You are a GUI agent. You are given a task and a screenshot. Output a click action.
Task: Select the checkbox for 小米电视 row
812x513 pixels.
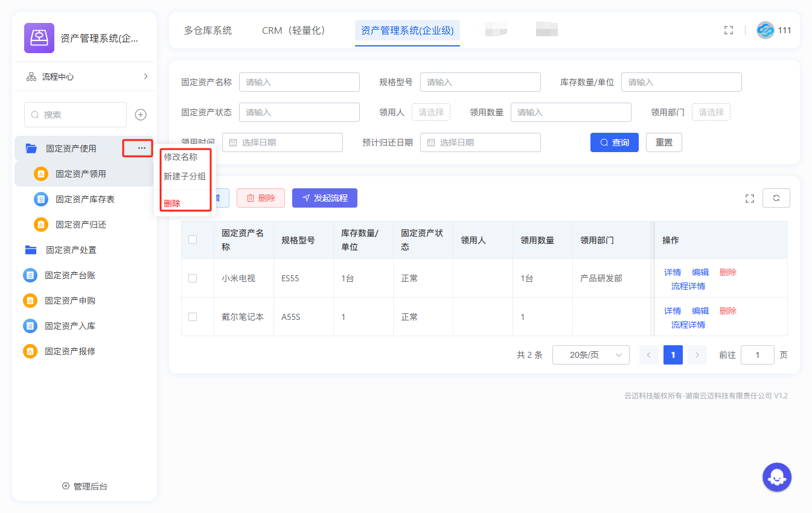coord(193,278)
